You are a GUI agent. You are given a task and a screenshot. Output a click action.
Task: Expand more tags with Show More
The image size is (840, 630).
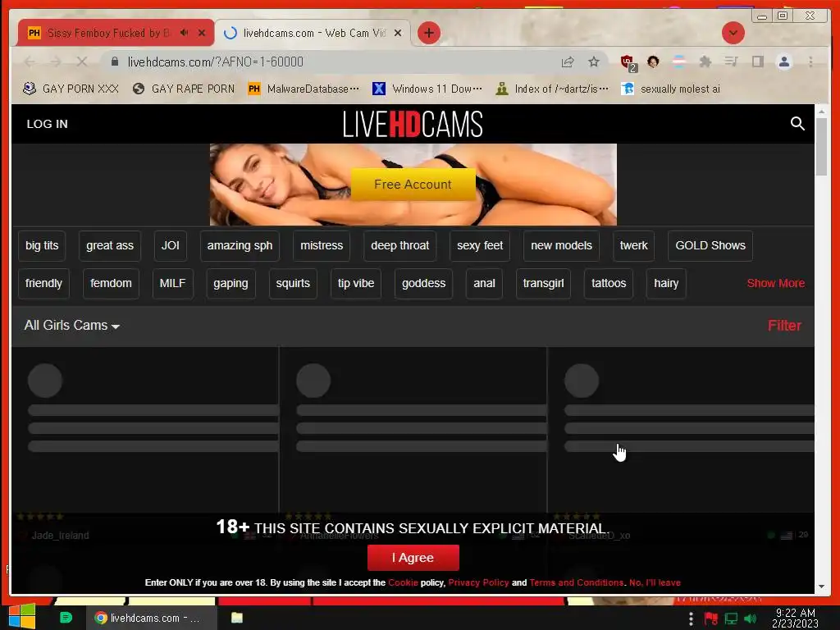[x=776, y=283]
